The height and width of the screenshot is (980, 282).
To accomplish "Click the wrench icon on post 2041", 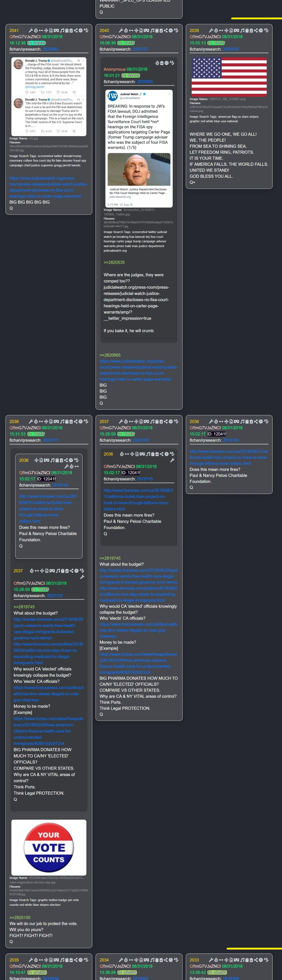I will pyautogui.click(x=31, y=30).
